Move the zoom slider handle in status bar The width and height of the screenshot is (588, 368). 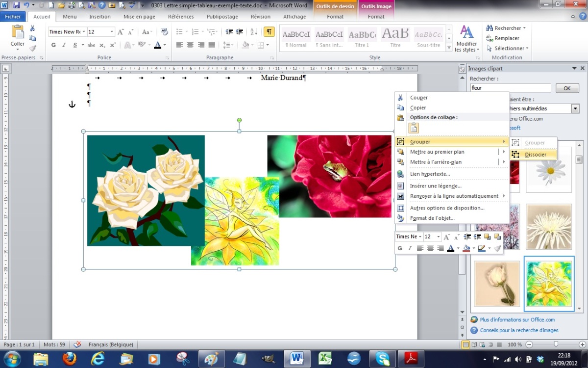[x=556, y=345]
